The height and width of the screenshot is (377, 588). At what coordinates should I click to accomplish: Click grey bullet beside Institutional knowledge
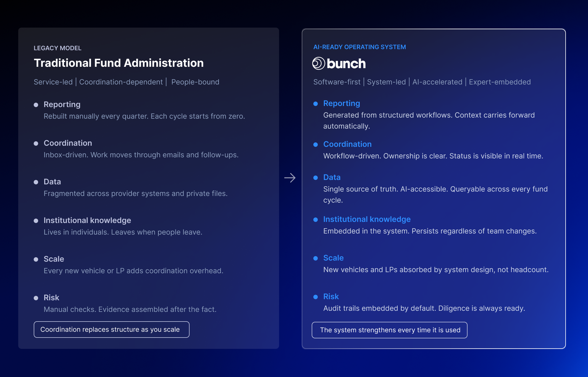coord(36,221)
